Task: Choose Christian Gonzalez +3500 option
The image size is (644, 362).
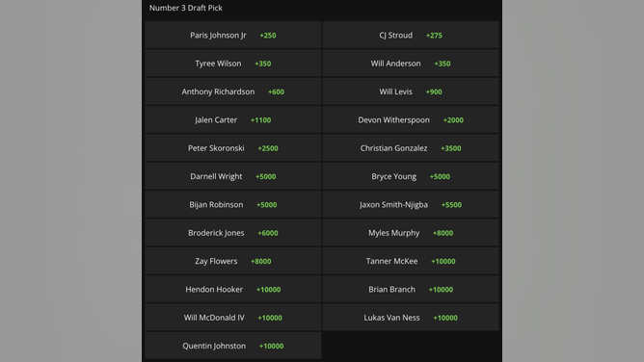Action: click(x=411, y=148)
